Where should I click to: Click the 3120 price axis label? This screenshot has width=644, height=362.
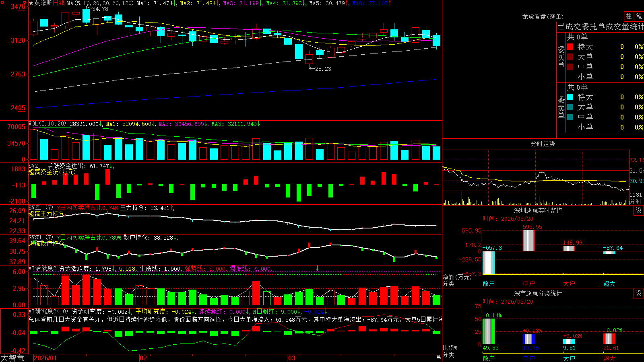18,40
